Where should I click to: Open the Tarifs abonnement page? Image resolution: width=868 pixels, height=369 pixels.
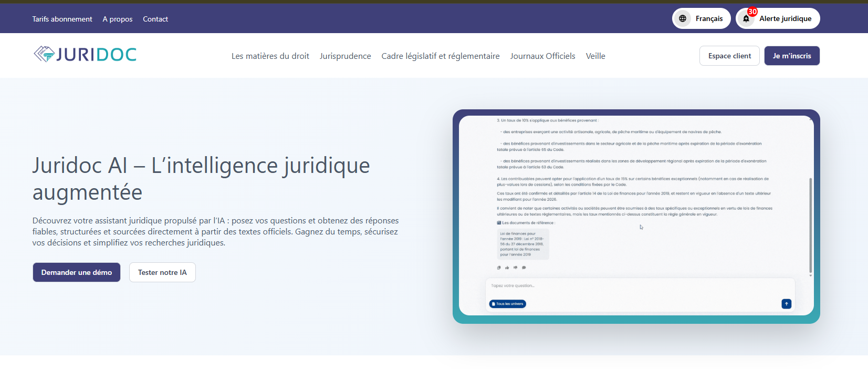(x=62, y=19)
